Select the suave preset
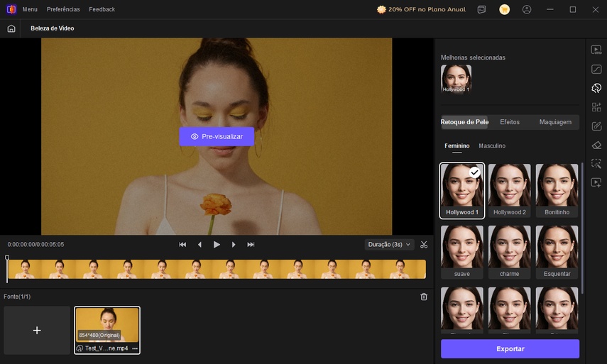Screen dimensions: 607x364 462,252
